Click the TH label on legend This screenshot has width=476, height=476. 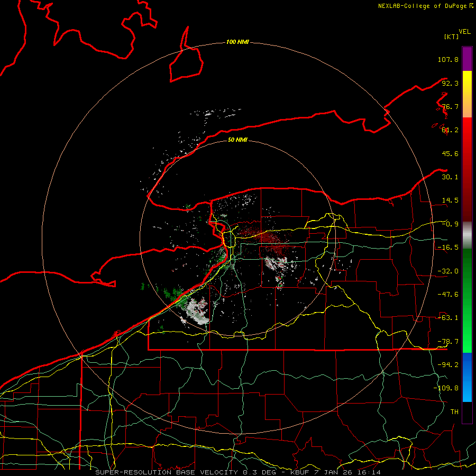(x=454, y=411)
